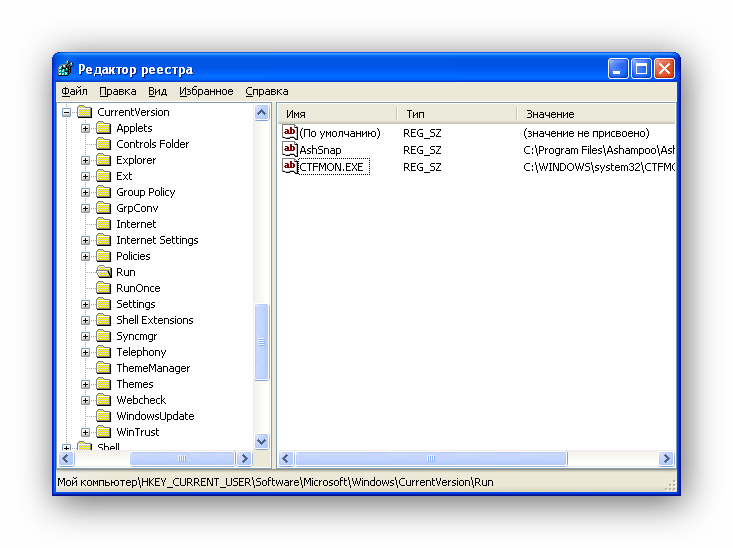Click the Group Policy folder icon
The height and width of the screenshot is (548, 733).
[103, 192]
